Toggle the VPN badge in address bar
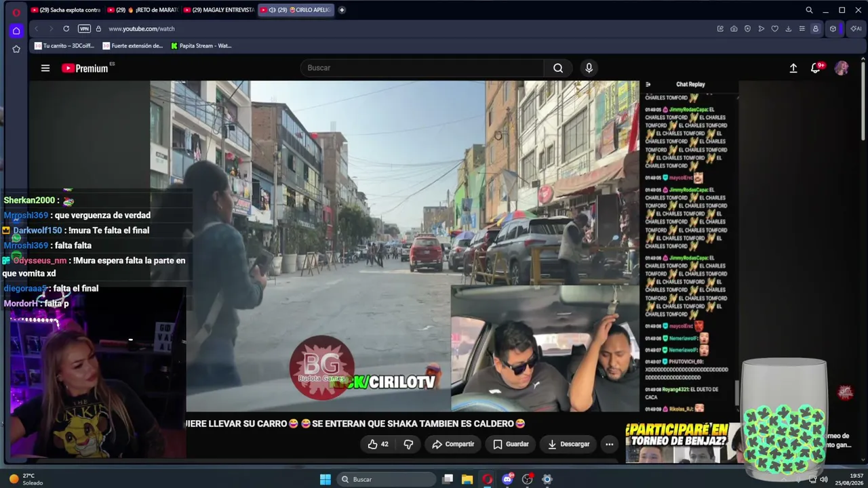 (84, 28)
